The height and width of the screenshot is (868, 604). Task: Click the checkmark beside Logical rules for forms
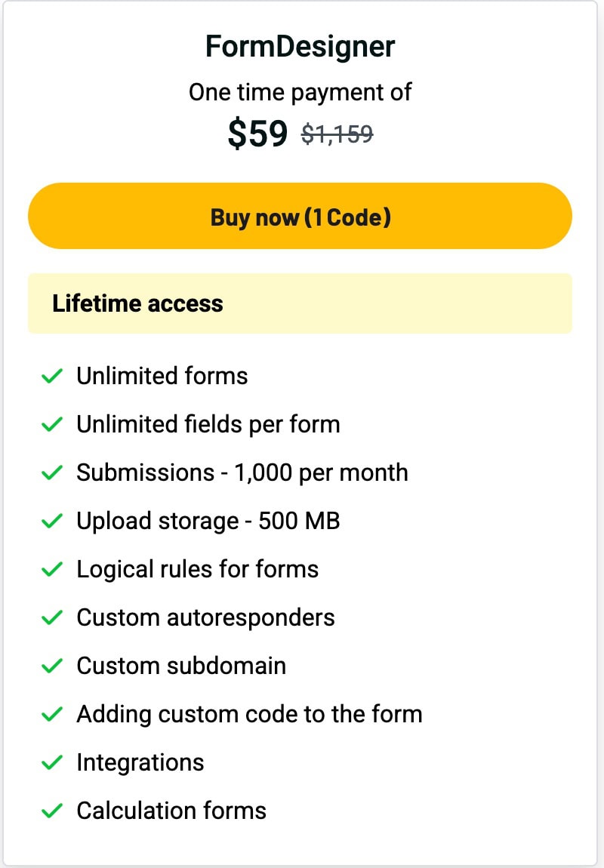click(51, 569)
